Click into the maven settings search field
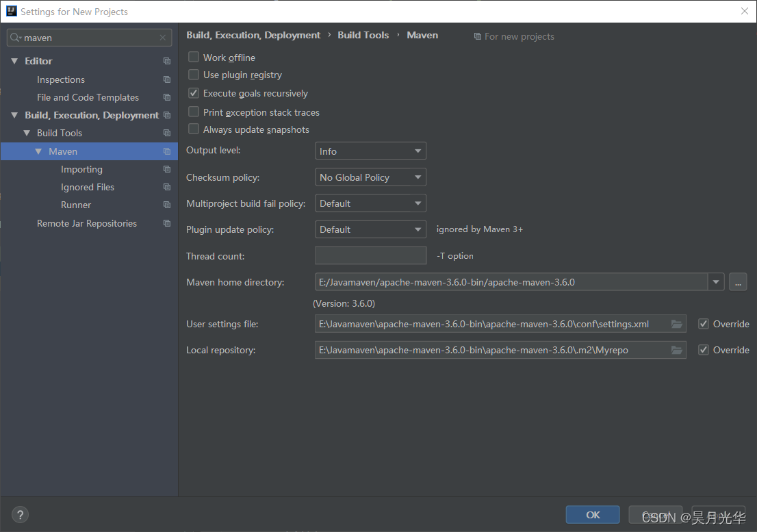 click(89, 38)
